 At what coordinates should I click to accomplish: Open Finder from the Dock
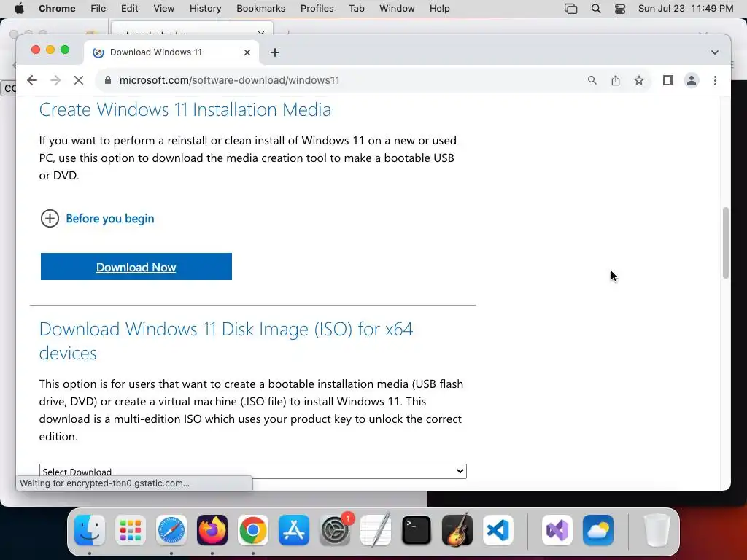pos(90,530)
